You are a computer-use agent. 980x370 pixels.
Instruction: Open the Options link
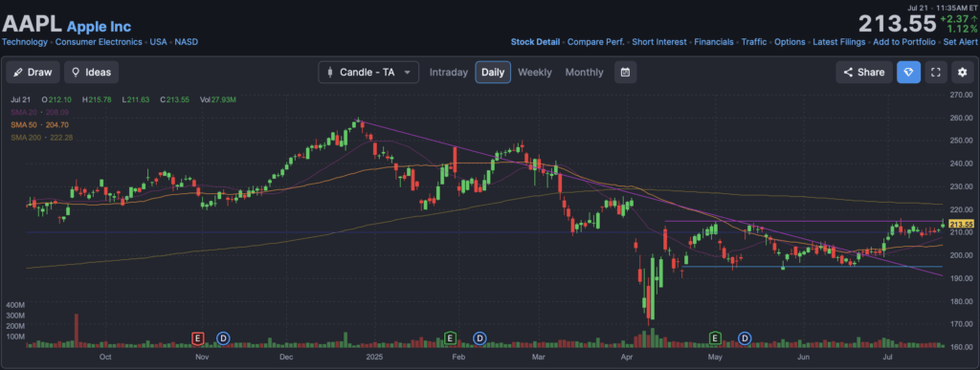pyautogui.click(x=790, y=42)
